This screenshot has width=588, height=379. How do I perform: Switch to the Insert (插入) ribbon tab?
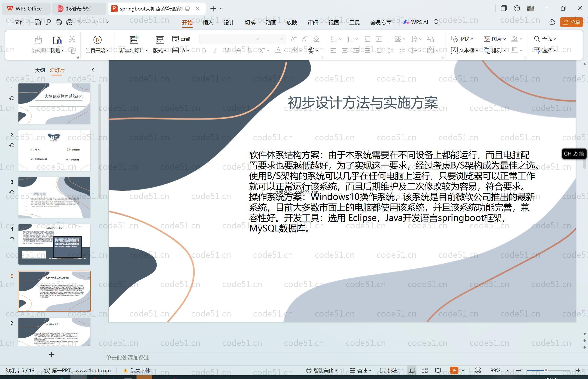(x=208, y=22)
